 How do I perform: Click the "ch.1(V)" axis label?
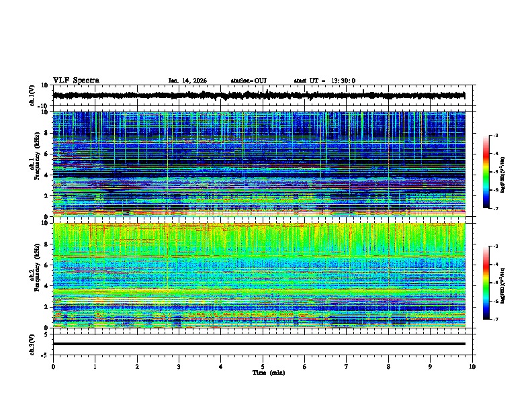32,95
